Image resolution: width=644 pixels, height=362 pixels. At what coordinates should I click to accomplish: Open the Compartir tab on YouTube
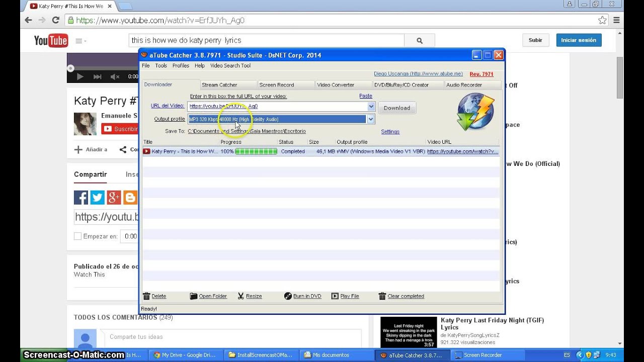(91, 174)
